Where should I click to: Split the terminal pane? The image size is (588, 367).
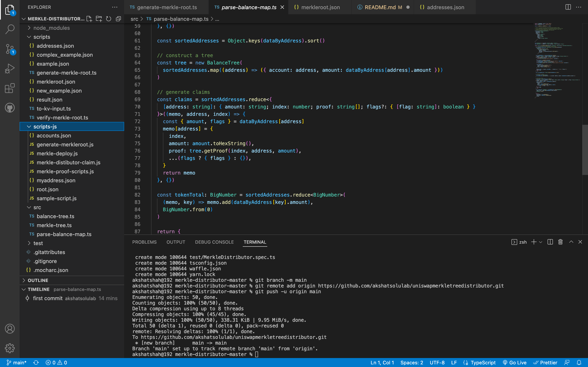tap(550, 242)
